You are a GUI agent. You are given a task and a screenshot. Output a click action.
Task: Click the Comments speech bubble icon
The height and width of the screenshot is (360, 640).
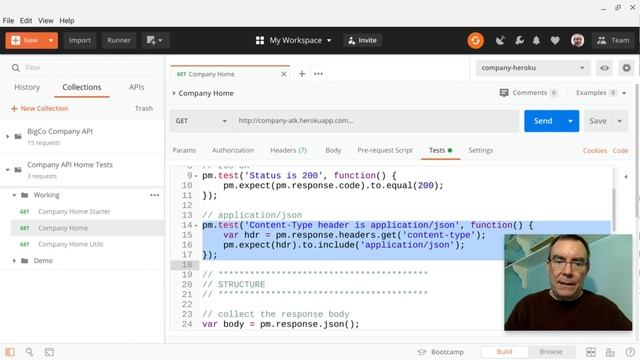pyautogui.click(x=504, y=93)
